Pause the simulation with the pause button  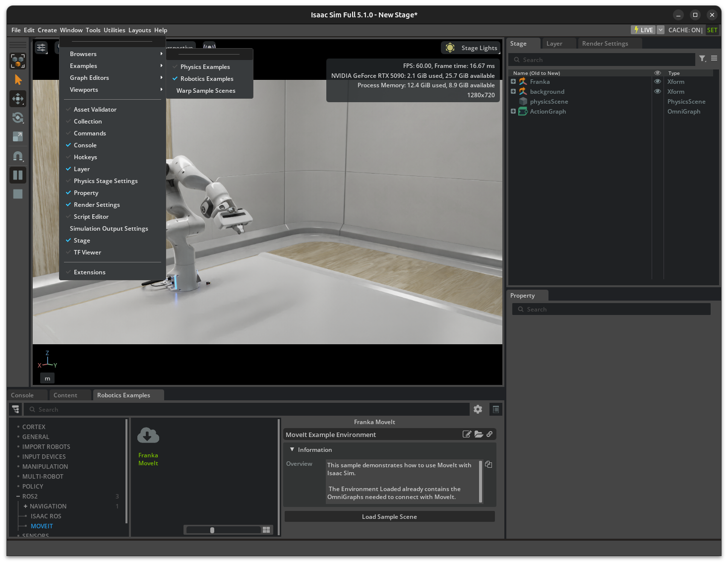(18, 175)
